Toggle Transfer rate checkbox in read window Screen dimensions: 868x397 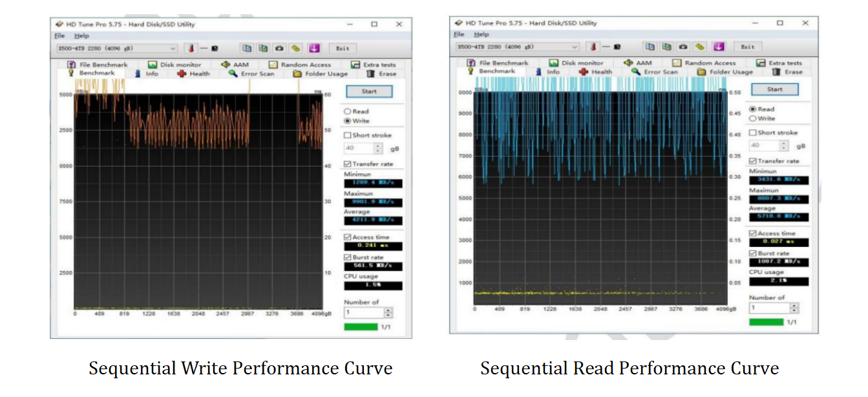752,161
